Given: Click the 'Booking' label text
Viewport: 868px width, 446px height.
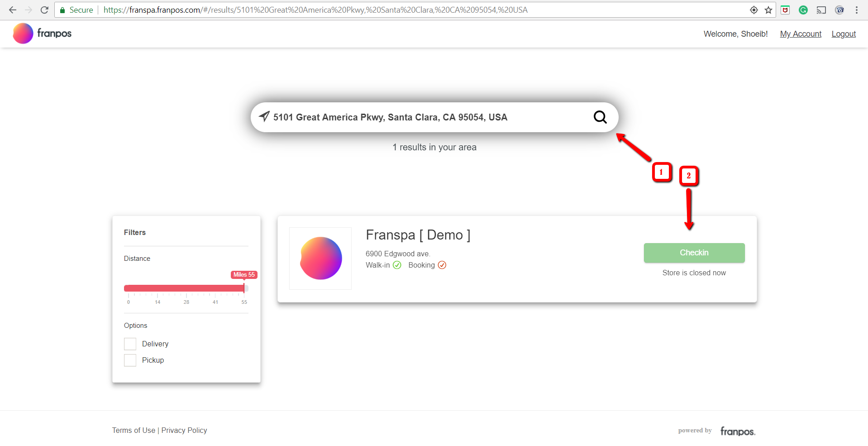Looking at the screenshot, I should click(x=421, y=265).
